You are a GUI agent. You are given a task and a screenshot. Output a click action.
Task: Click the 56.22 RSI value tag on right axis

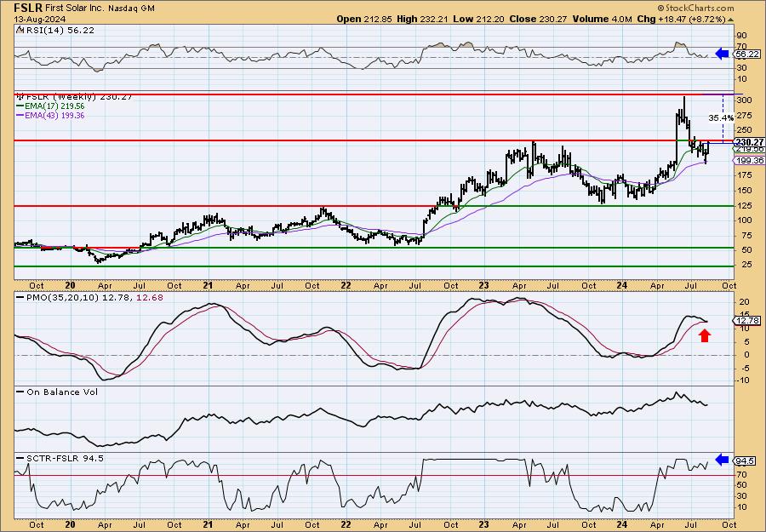[x=747, y=54]
